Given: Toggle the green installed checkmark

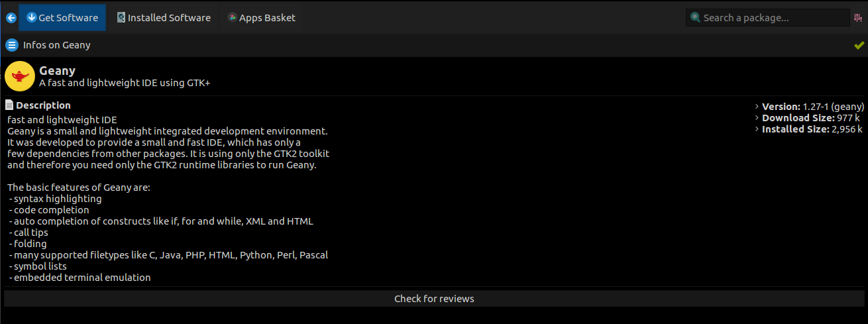Looking at the screenshot, I should 859,45.
